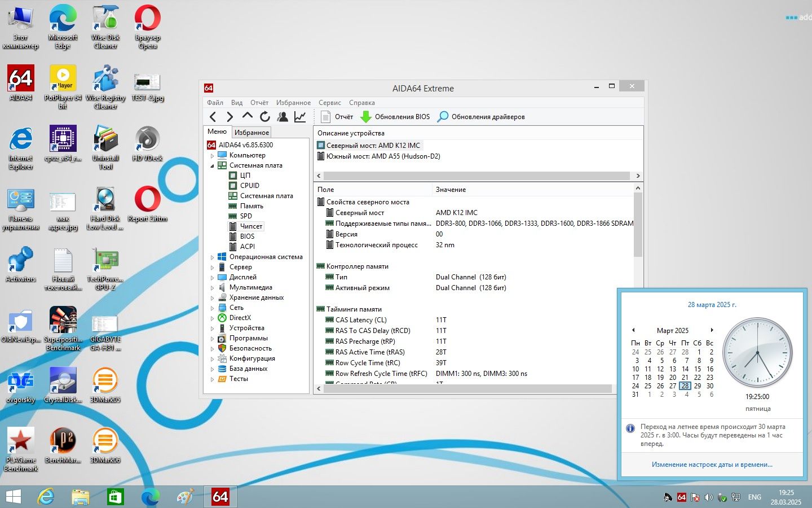Open driver updates via magnifier button
The height and width of the screenshot is (508, 812).
[481, 117]
